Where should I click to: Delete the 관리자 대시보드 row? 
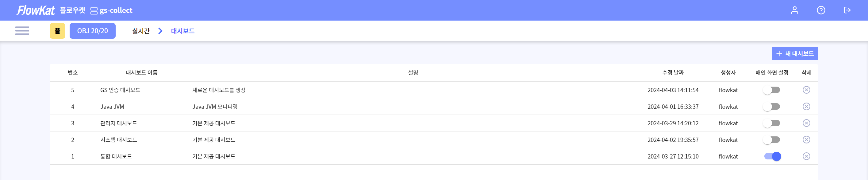[806, 123]
